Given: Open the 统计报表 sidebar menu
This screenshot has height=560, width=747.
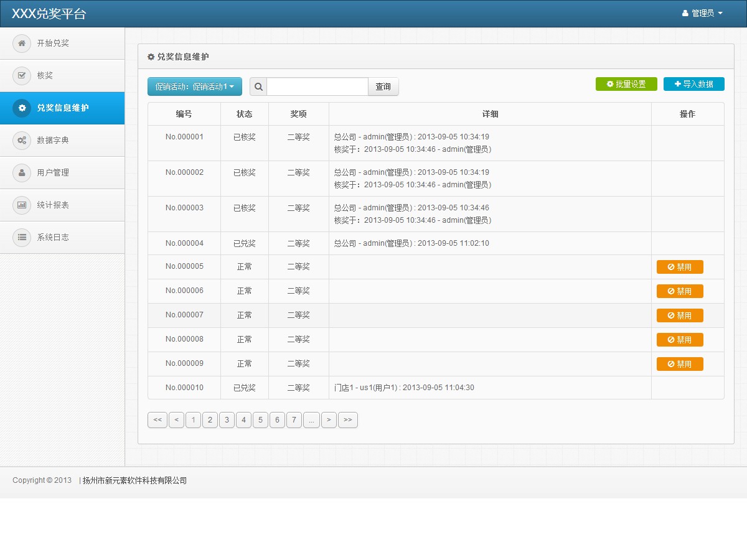Looking at the screenshot, I should point(53,205).
